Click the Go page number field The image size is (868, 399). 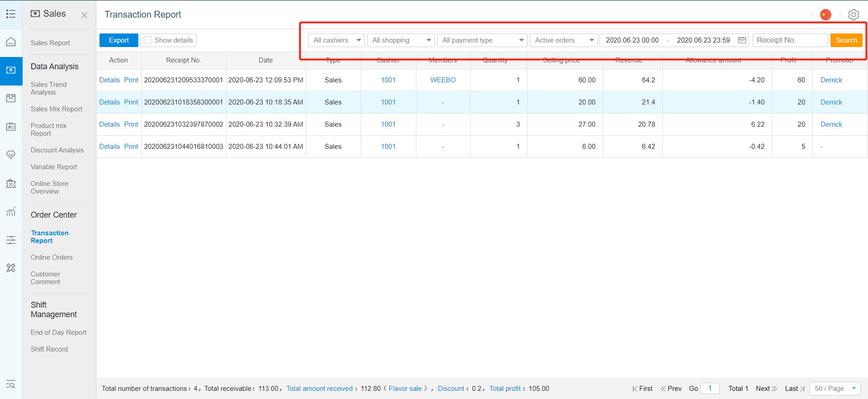[x=710, y=389]
